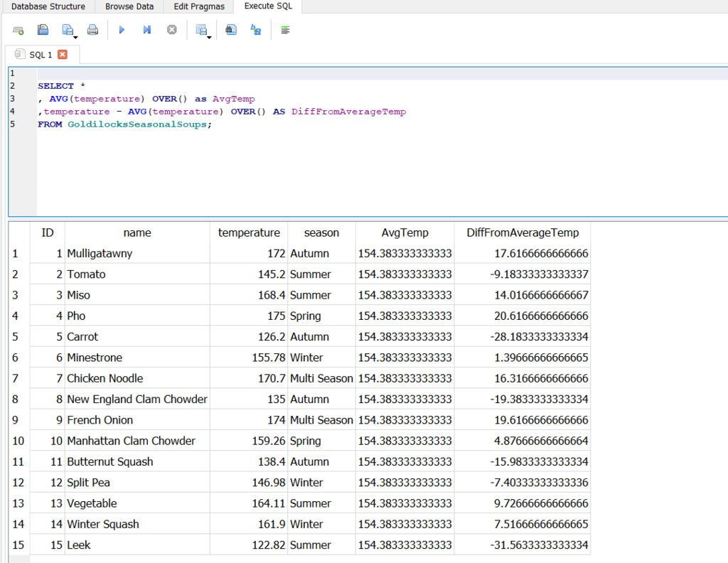Save the results view
This screenshot has width=728, height=563.
click(x=201, y=29)
